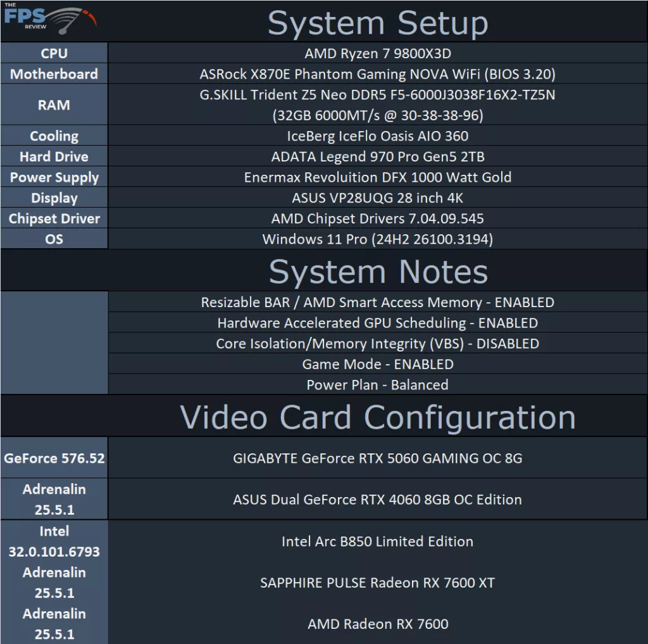The width and height of the screenshot is (648, 644).
Task: Click the Intel 32.0.101.6793 driver label
Action: click(x=54, y=541)
